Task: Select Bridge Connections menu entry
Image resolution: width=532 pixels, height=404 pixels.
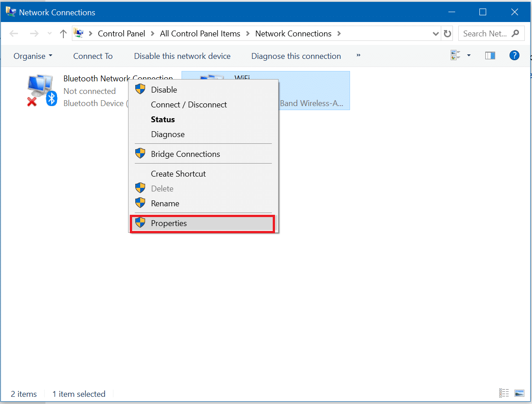Action: 185,154
